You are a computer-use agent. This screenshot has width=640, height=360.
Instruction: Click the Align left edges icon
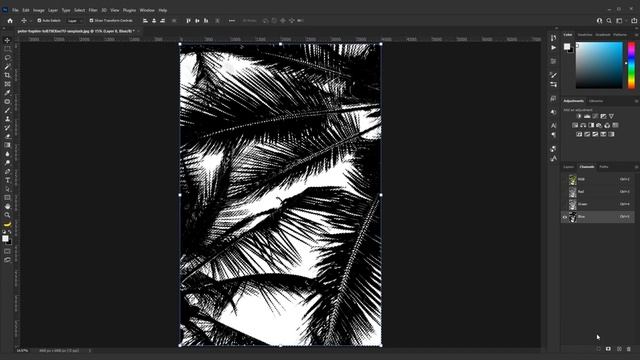tap(145, 20)
